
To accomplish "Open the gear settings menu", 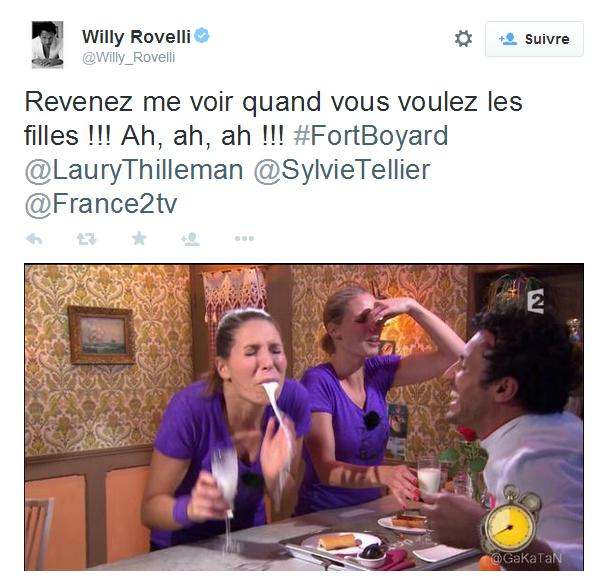I will tap(463, 39).
